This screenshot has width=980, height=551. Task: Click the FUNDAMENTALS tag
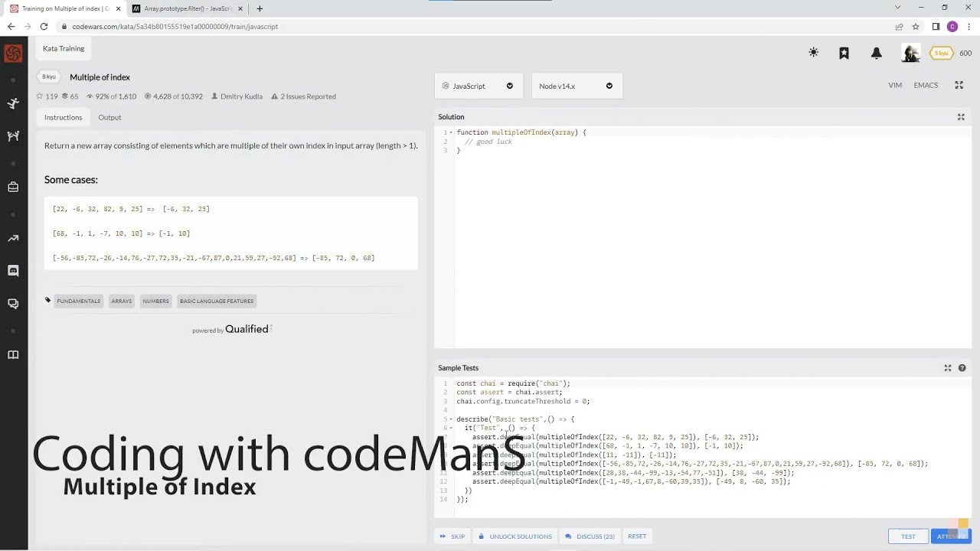click(x=78, y=301)
